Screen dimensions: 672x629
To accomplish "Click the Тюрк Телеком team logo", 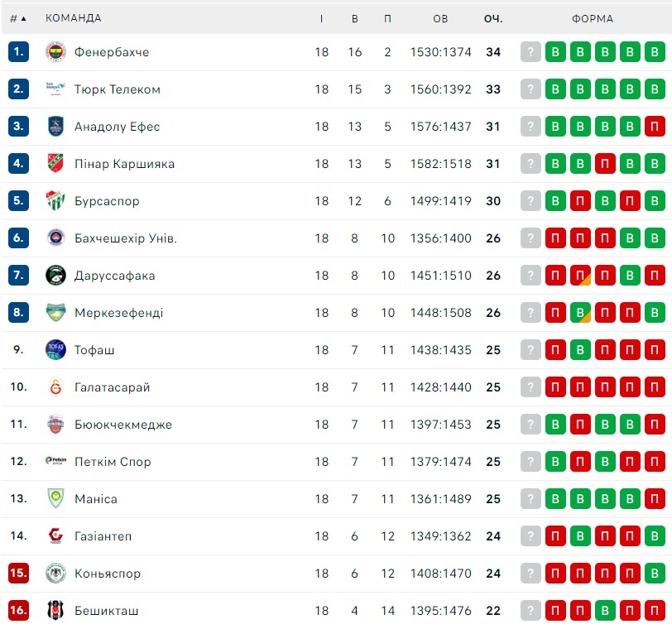I will click(x=55, y=89).
